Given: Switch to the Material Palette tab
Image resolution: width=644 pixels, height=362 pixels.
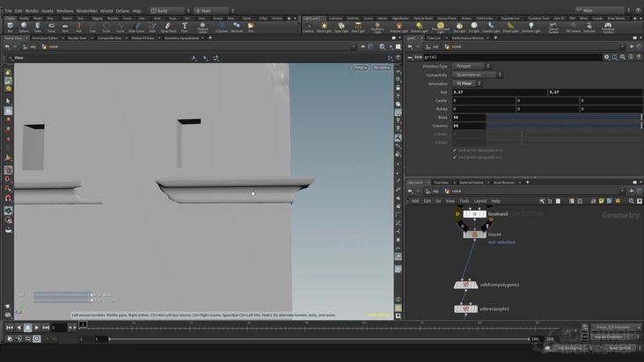Looking at the screenshot, I should pos(472,183).
